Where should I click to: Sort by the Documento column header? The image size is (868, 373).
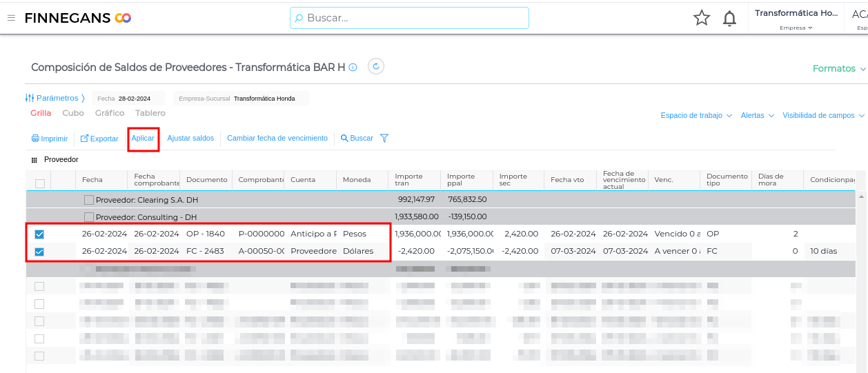(206, 180)
